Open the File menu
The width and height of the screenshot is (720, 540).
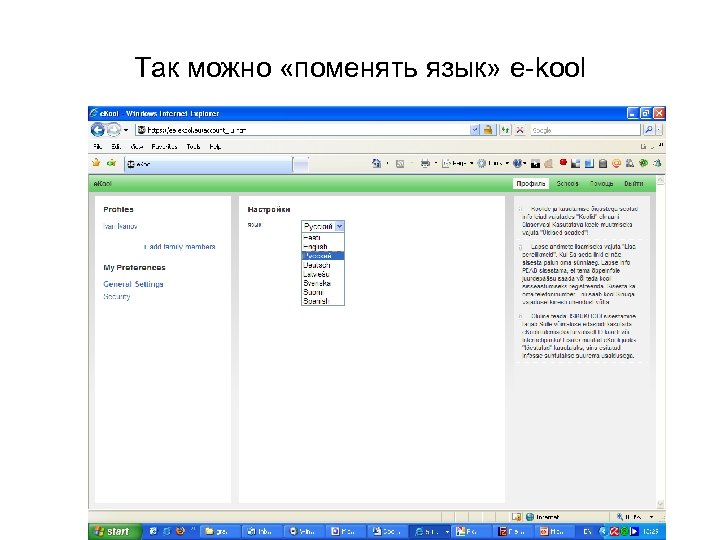pos(98,146)
